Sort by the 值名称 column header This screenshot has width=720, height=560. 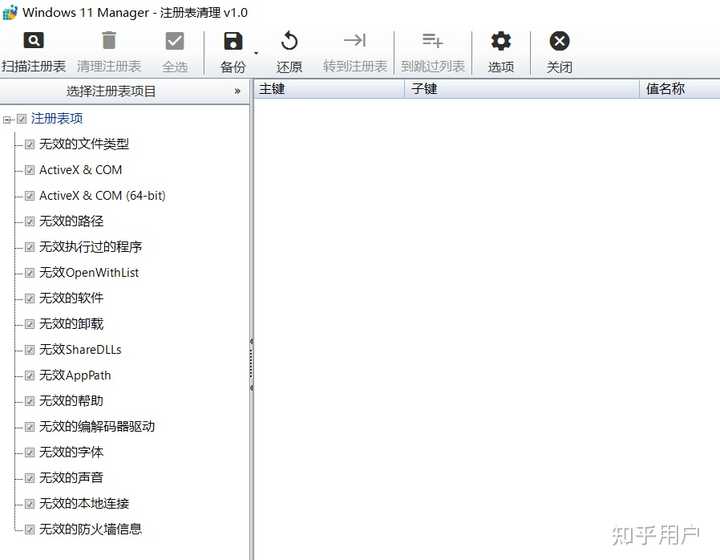[680, 89]
